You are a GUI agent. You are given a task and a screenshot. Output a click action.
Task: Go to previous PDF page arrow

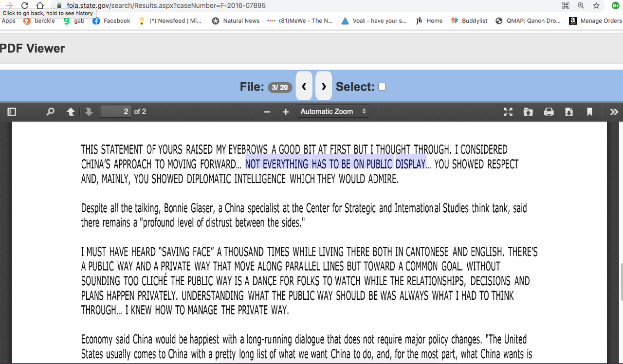point(71,112)
